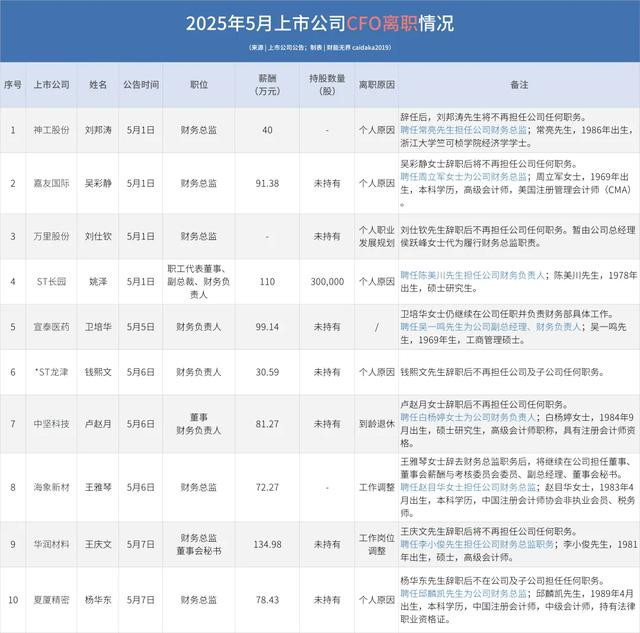Click the salary value "99.14"
Viewport: 640px width, 633px height.
(x=267, y=327)
